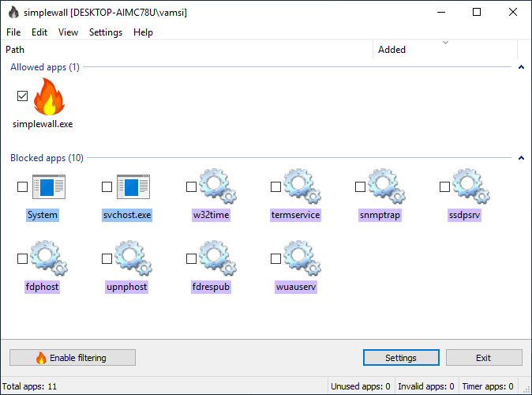Select the snmptrap label

[x=380, y=215]
